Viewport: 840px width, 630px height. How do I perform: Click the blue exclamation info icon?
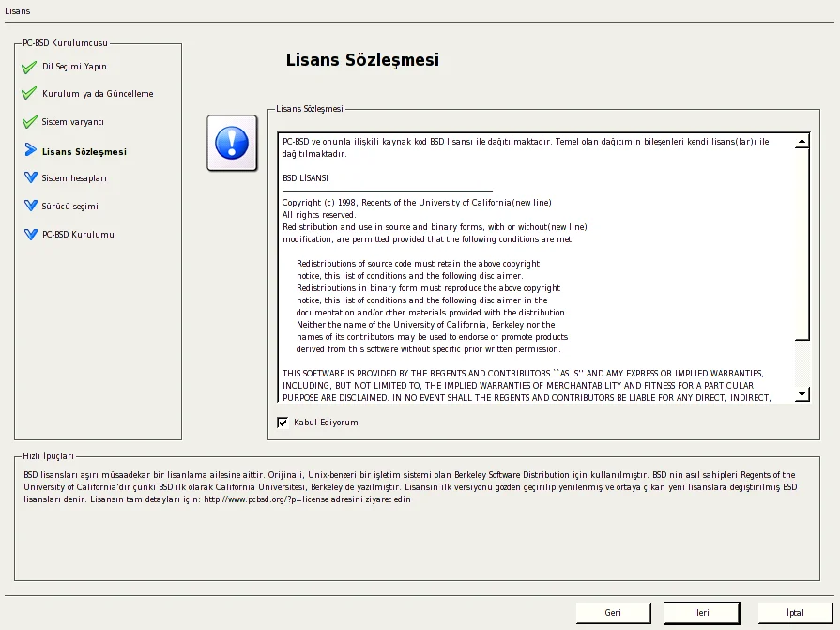tap(232, 143)
